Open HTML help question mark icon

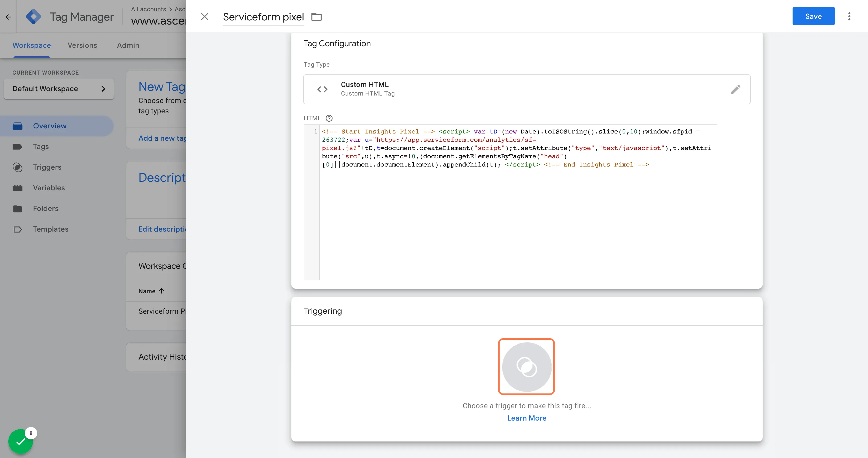(329, 118)
